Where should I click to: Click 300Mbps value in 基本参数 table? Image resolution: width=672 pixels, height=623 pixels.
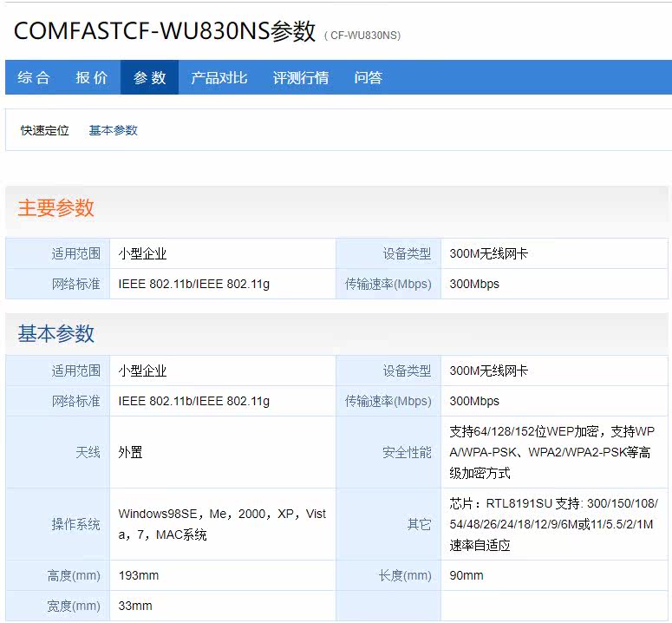474,401
